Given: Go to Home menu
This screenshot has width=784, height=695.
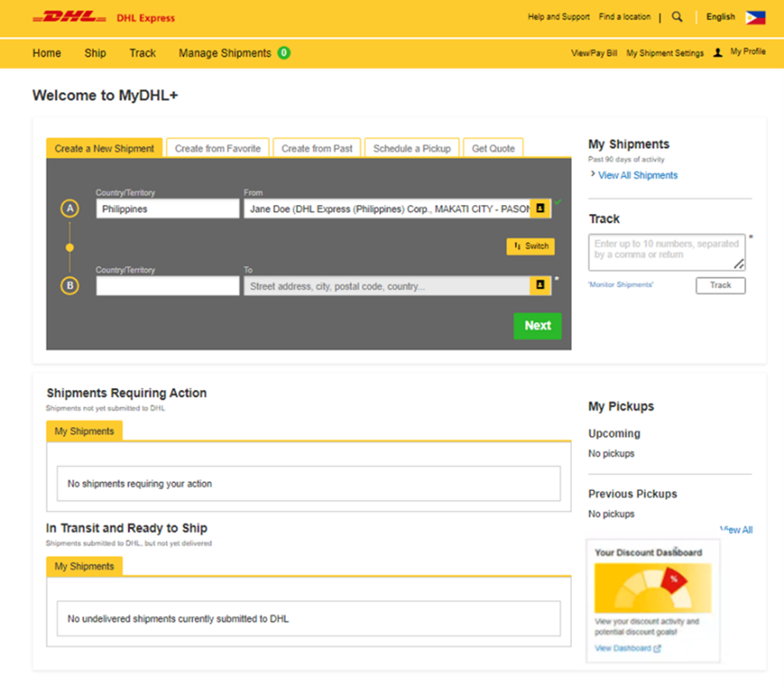Looking at the screenshot, I should pos(47,53).
